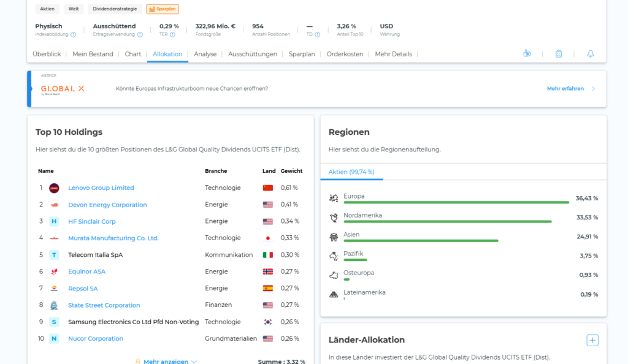Image resolution: width=628 pixels, height=364 pixels.
Task: Click the TD info icon
Action: (x=317, y=34)
